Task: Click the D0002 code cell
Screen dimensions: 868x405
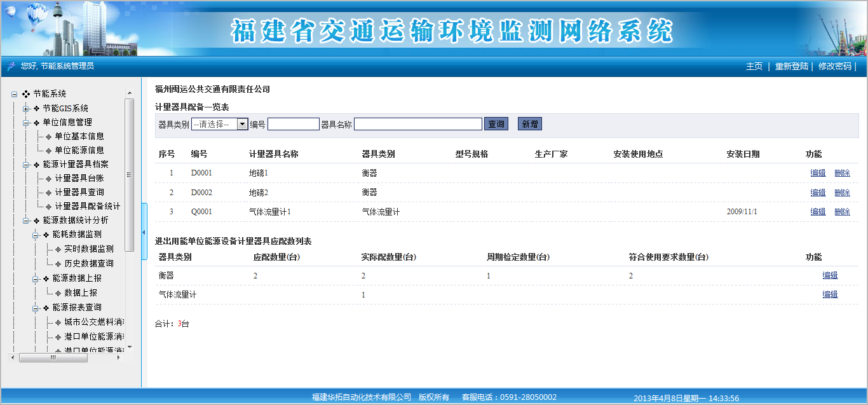Action: click(x=201, y=193)
